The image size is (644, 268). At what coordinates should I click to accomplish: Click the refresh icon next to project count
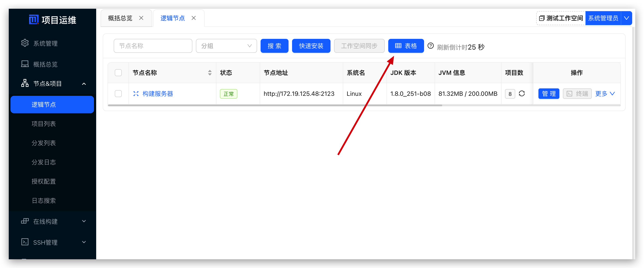pos(522,94)
